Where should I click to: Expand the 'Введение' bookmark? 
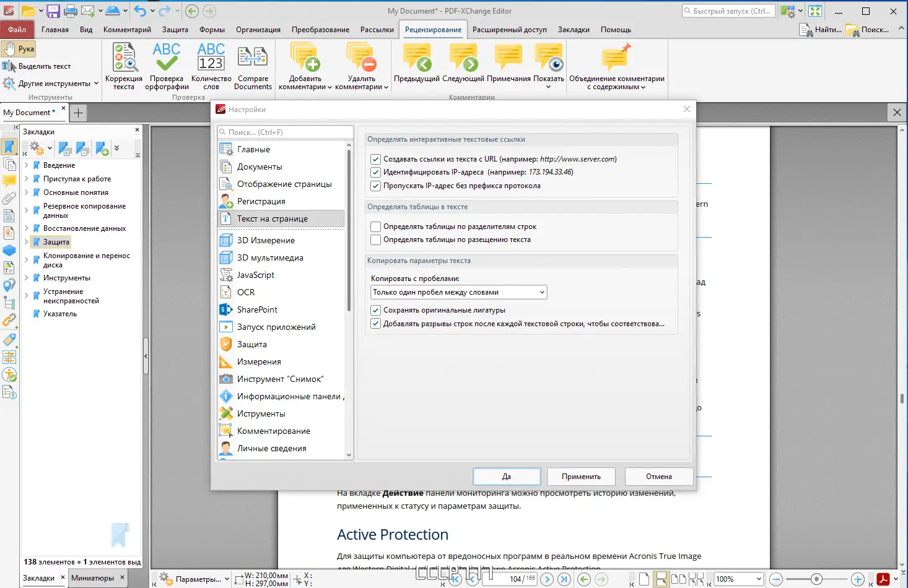coord(27,165)
